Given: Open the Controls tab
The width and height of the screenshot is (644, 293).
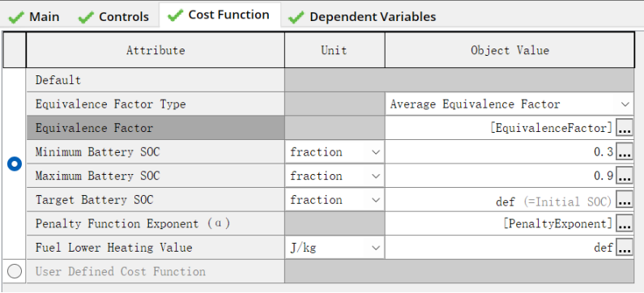Looking at the screenshot, I should pyautogui.click(x=113, y=17).
